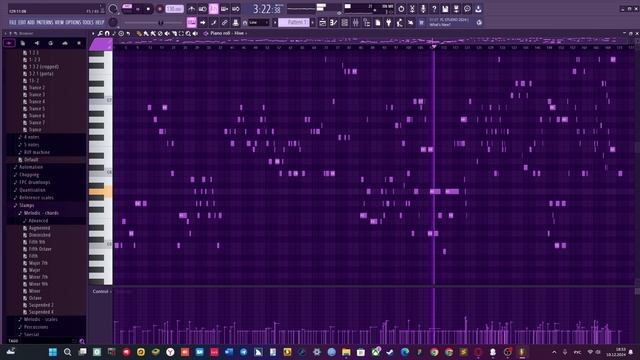
Task: Open the PATTERNS menu
Action: pos(45,22)
